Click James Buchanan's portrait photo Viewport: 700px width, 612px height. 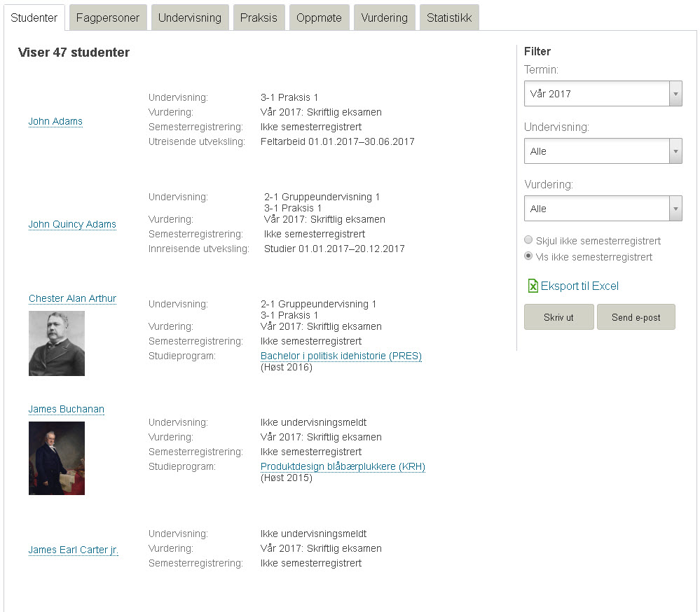[57, 458]
